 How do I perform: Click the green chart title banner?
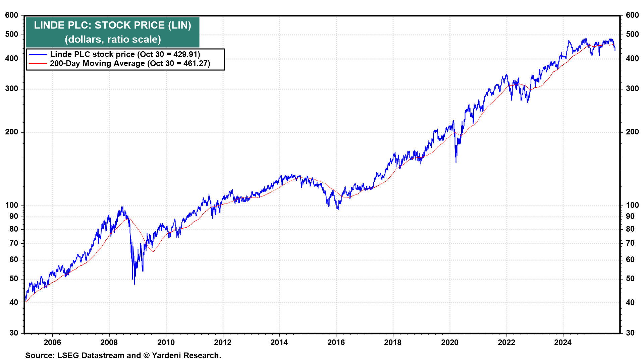(112, 32)
